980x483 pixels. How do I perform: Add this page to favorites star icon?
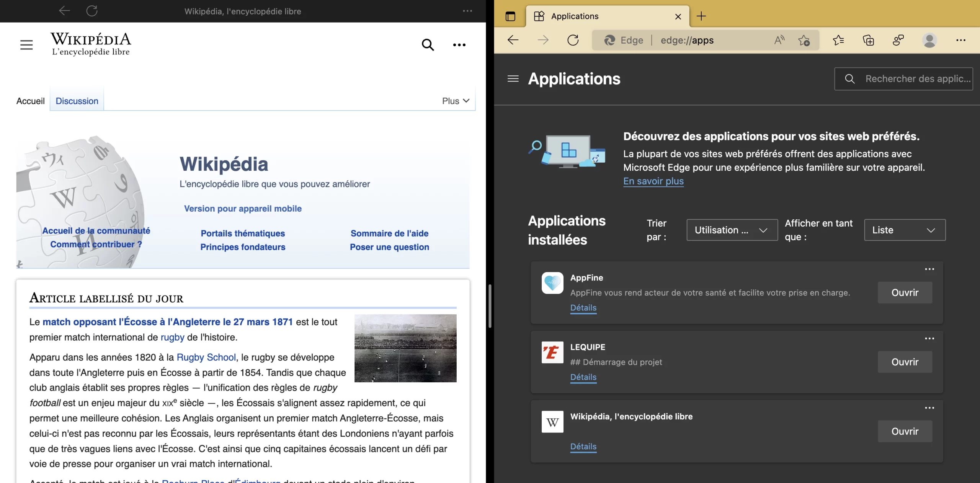[x=804, y=40]
